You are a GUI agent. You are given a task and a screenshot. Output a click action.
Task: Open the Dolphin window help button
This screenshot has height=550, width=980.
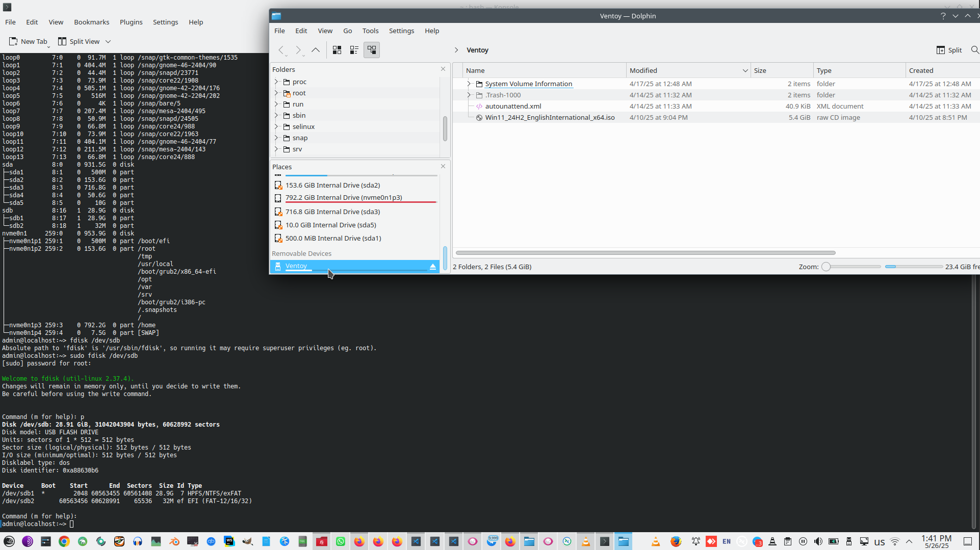(943, 16)
